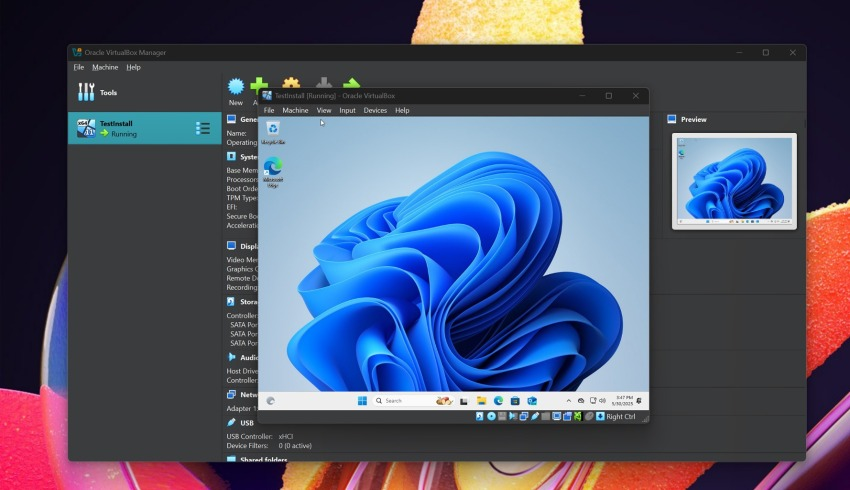Screen dimensions: 850x490
Task: Open Help menu in TestInstall VM window
Action: [x=402, y=110]
